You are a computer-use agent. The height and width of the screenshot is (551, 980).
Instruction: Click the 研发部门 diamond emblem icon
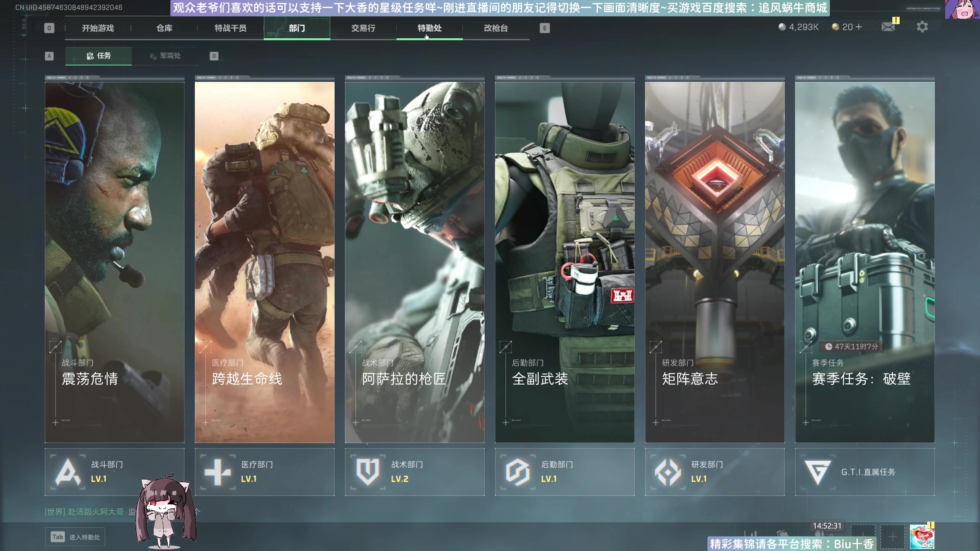pyautogui.click(x=668, y=472)
